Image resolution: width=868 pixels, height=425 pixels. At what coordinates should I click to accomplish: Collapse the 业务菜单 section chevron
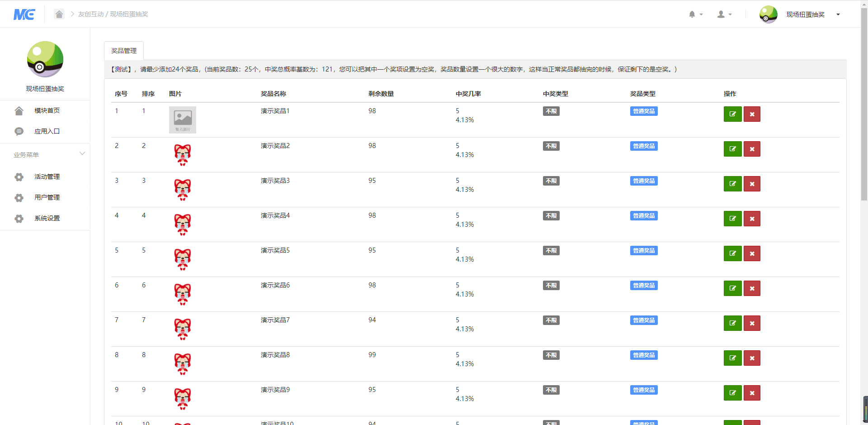click(82, 153)
